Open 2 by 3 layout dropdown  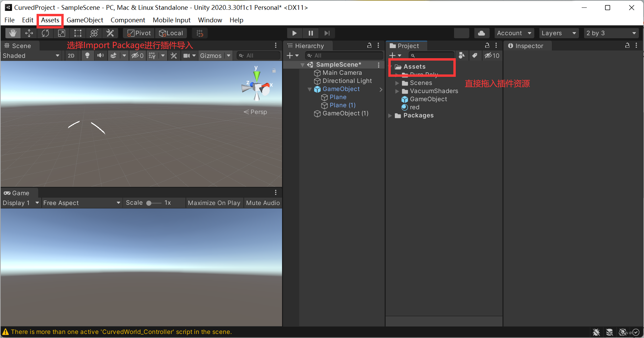click(611, 33)
